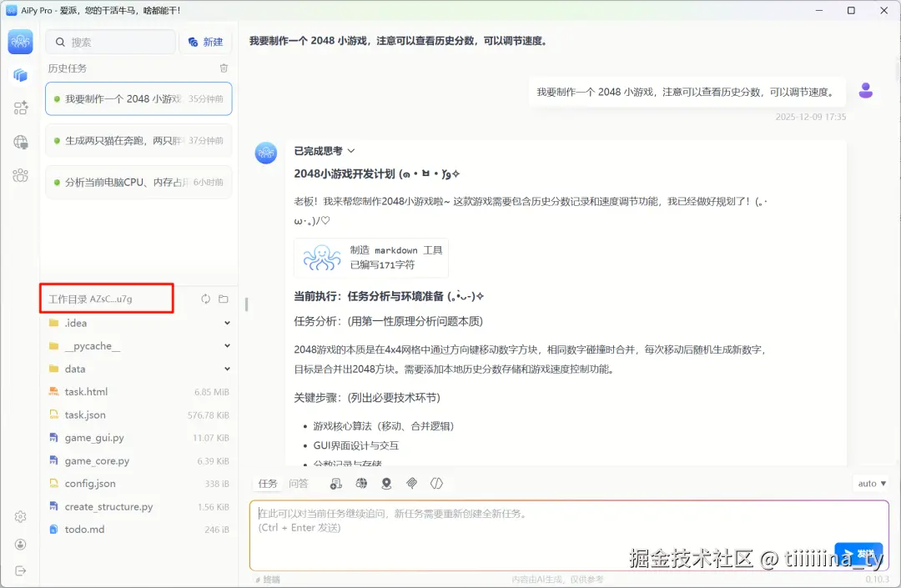Click the 工作目录 AZsC...u7g label
Viewport: 901px width, 588px height.
click(90, 299)
